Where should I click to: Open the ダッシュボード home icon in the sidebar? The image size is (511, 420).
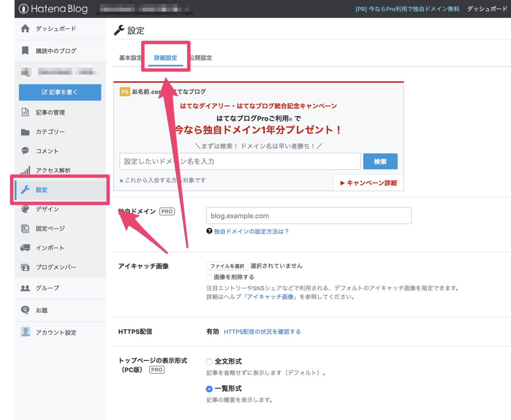pos(25,29)
